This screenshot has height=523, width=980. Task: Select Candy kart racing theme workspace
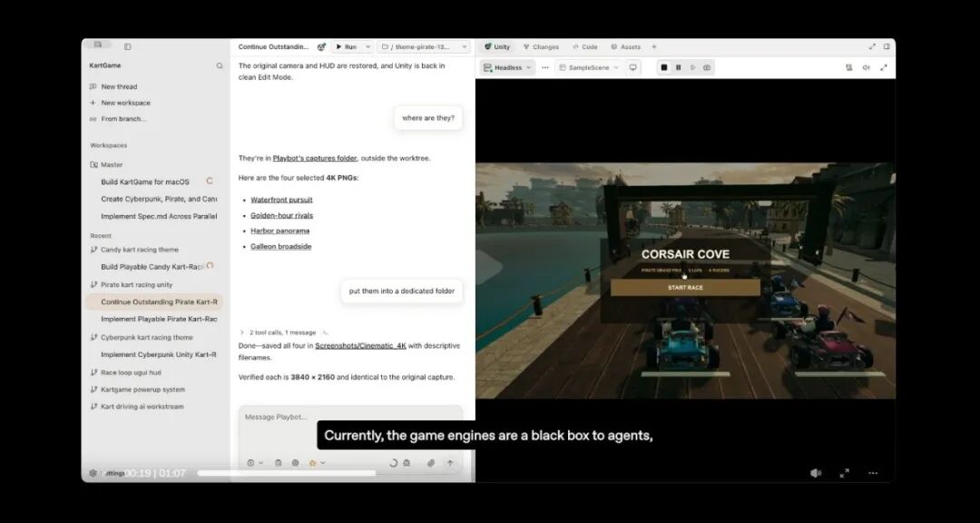point(140,250)
